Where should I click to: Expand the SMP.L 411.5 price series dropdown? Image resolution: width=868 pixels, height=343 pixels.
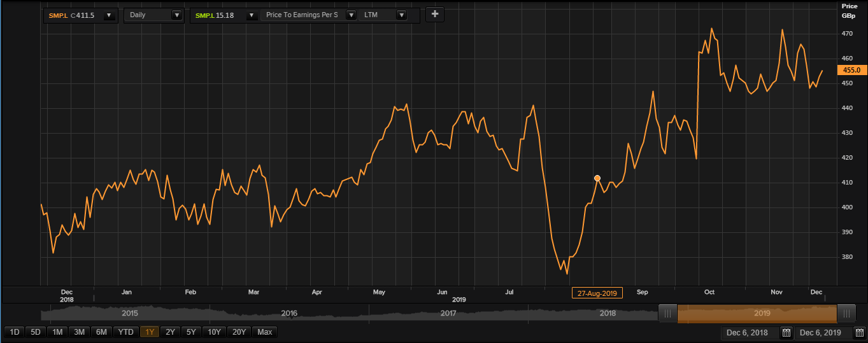pyautogui.click(x=109, y=15)
